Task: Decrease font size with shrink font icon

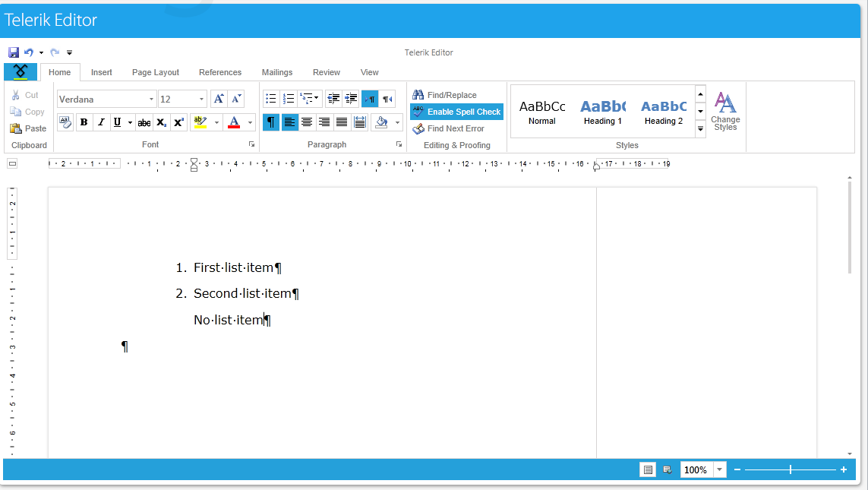Action: pos(236,99)
